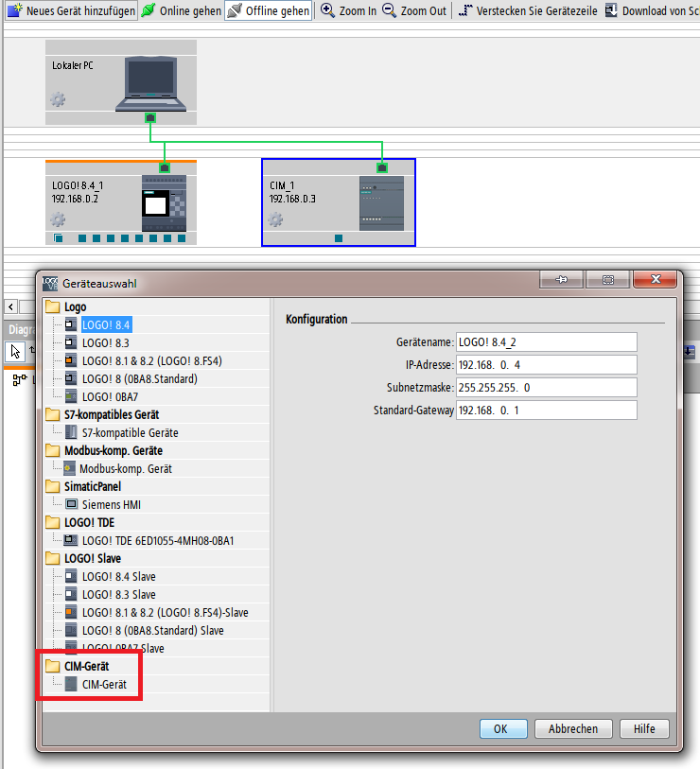Select Siemens HMI item
The image size is (700, 769).
point(112,504)
